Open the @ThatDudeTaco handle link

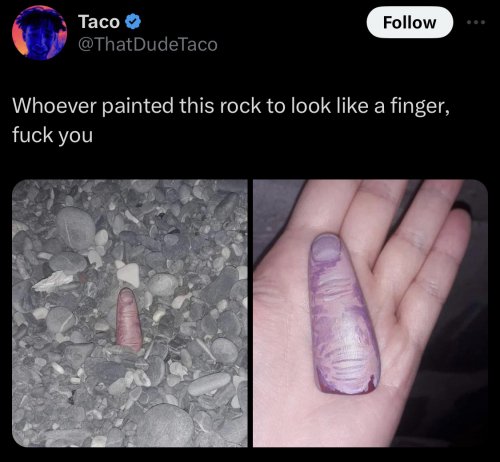(148, 44)
